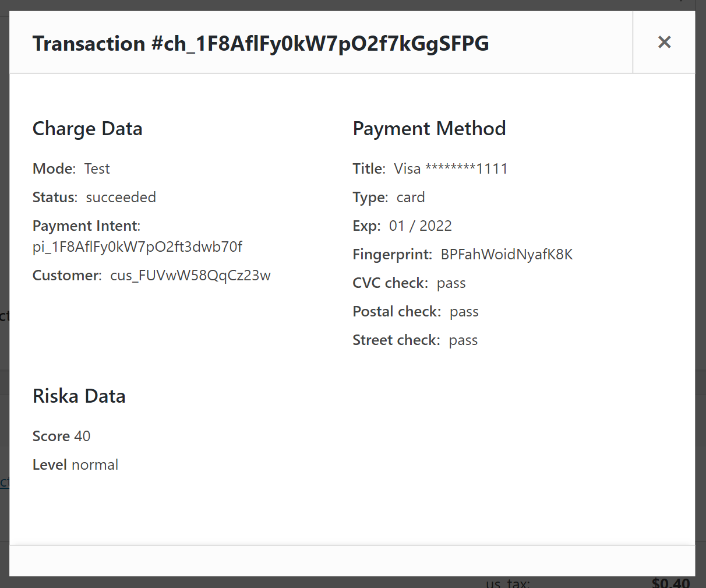
Task: Close the transaction details modal
Action: coord(664,42)
